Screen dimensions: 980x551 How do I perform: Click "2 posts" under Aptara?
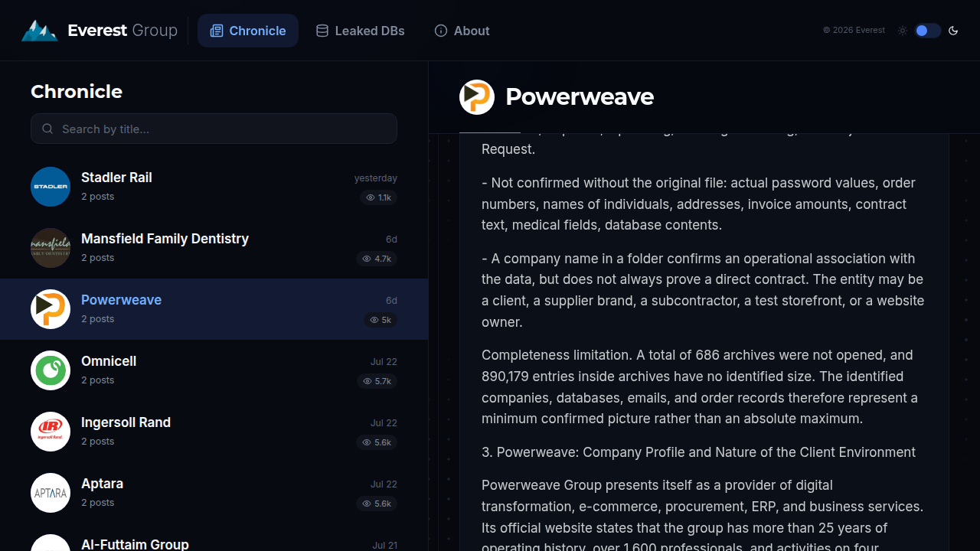coord(97,503)
